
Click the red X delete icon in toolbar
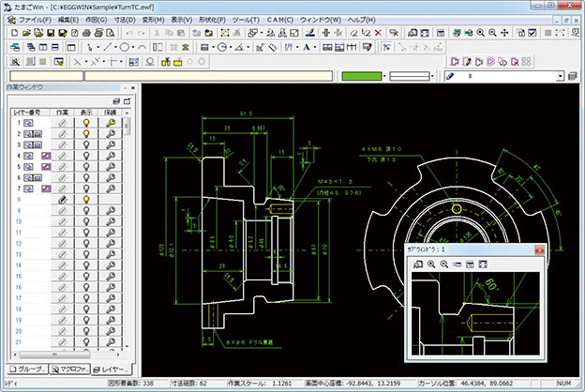377,32
